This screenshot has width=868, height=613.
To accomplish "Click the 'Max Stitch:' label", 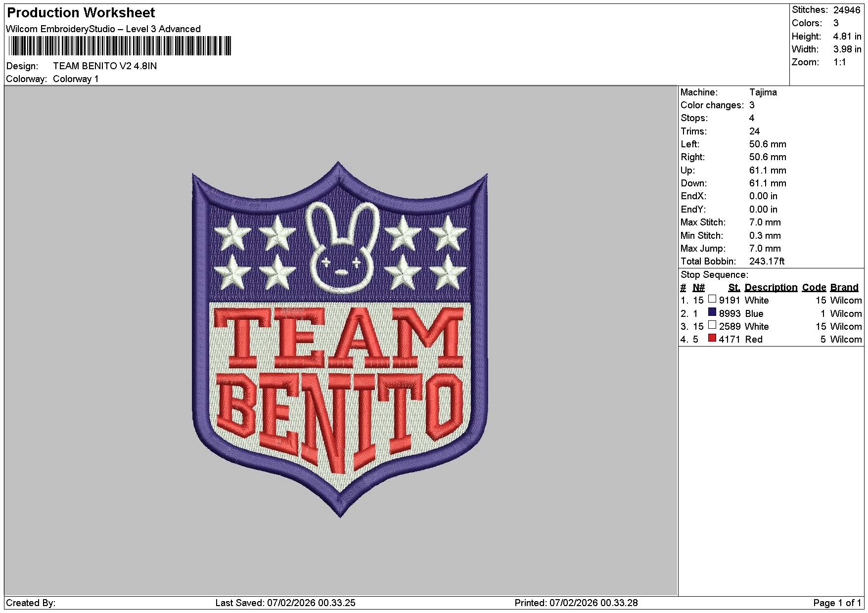I will point(703,222).
